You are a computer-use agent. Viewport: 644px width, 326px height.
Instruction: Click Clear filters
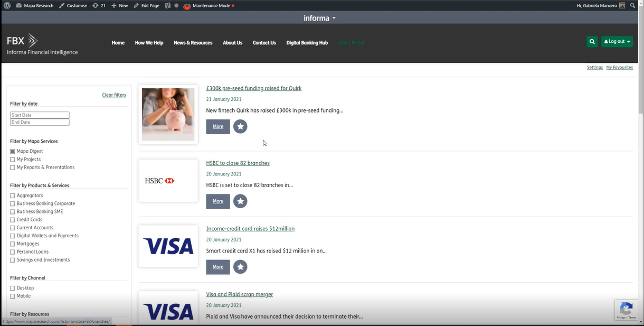pos(114,95)
